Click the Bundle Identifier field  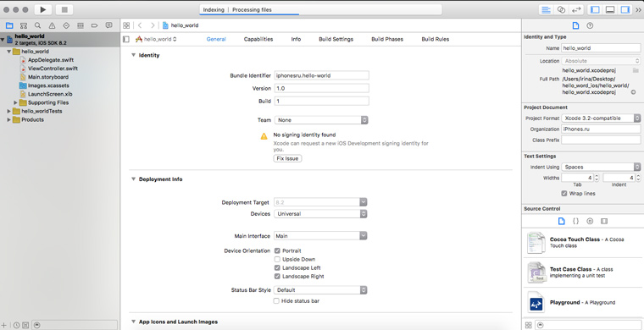pos(322,75)
